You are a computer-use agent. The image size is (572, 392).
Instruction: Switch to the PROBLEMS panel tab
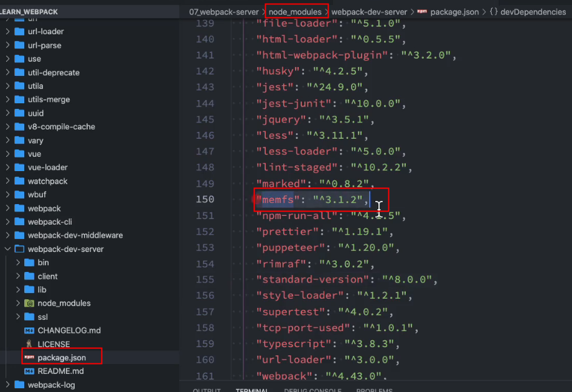pyautogui.click(x=374, y=390)
